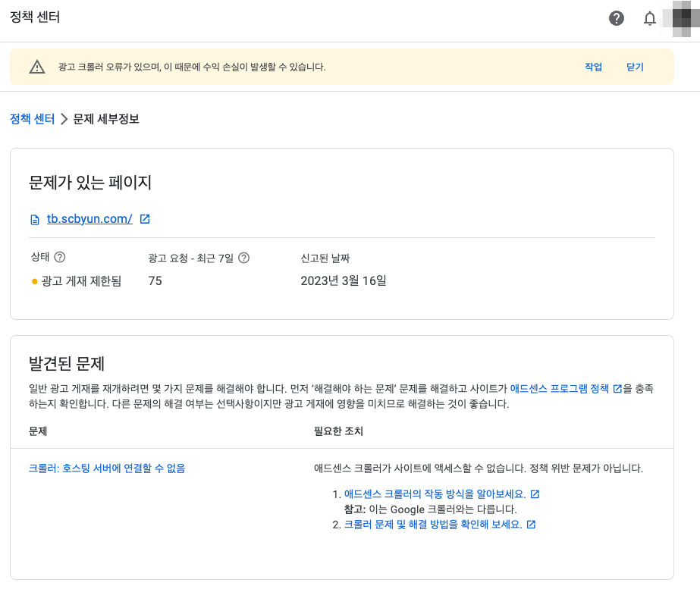
Task: Open 애드센스 크롤러의 작동 방식을 알아보세요 link
Action: pos(435,494)
